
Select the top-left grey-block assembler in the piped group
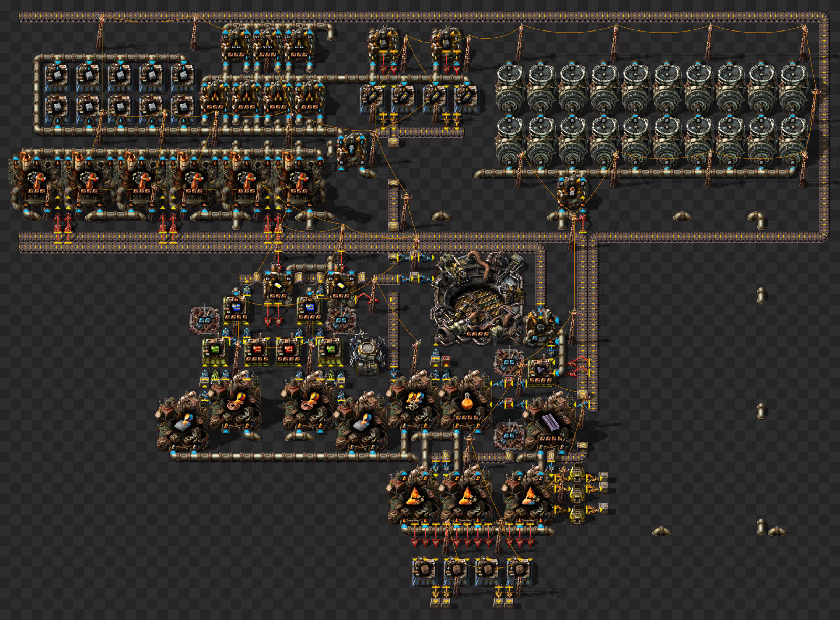[x=57, y=78]
